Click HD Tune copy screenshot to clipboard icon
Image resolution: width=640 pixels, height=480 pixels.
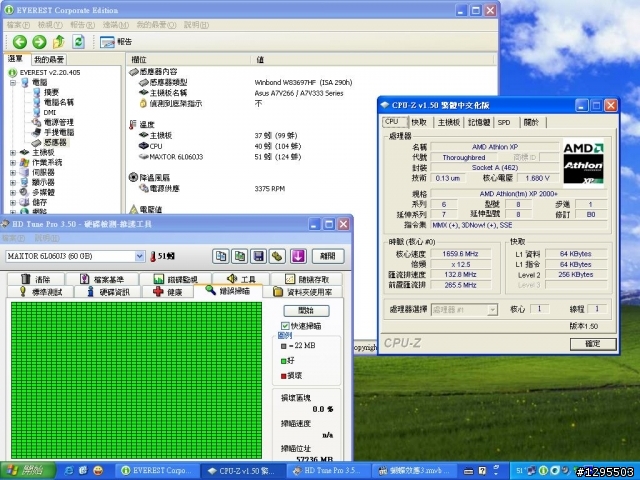[x=240, y=256]
